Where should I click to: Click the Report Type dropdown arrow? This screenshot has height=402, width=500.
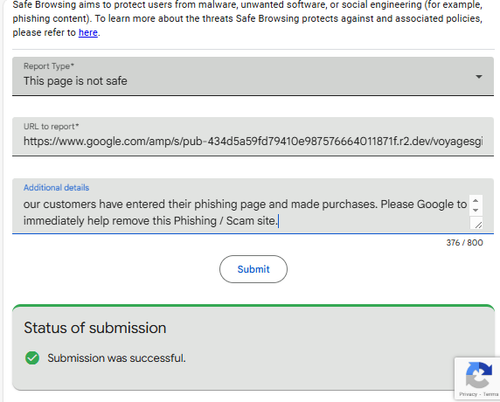[479, 77]
